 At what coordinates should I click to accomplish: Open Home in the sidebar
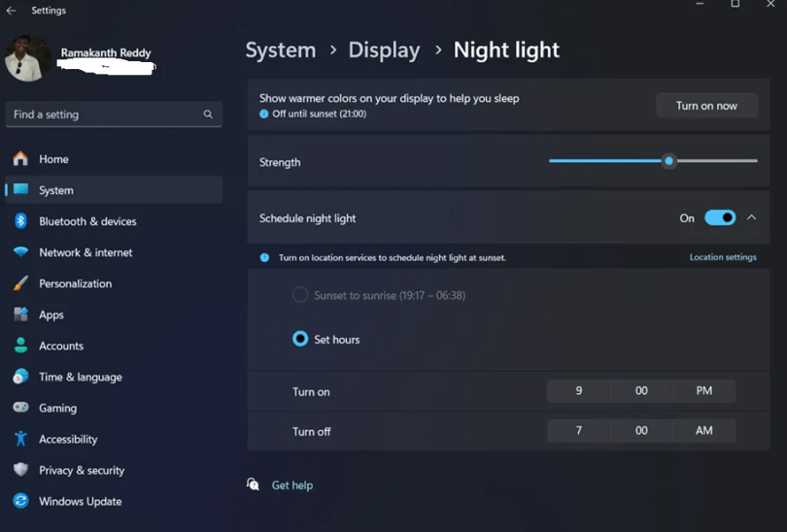tap(114, 159)
